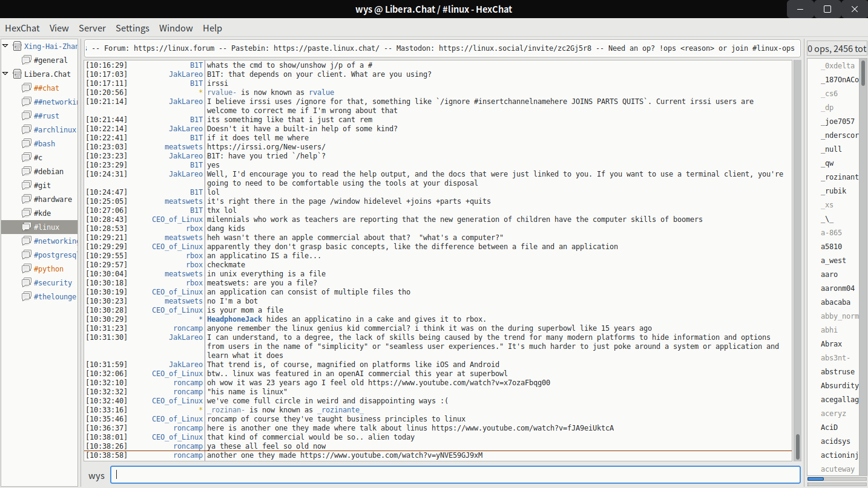The height and width of the screenshot is (488, 868).
Task: Select user abstruse in the user list
Action: (x=838, y=372)
